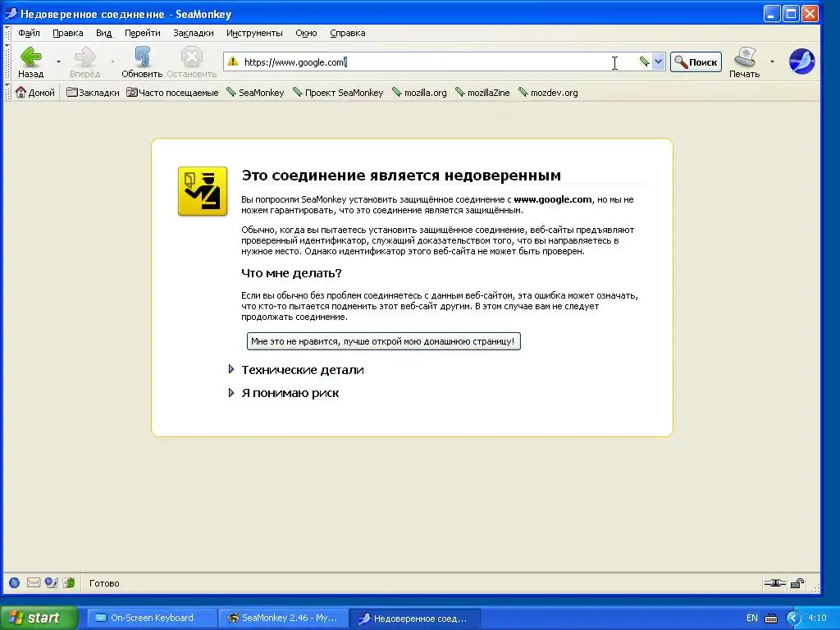Open the Часто посещаемые folder
840x630 pixels.
172,93
